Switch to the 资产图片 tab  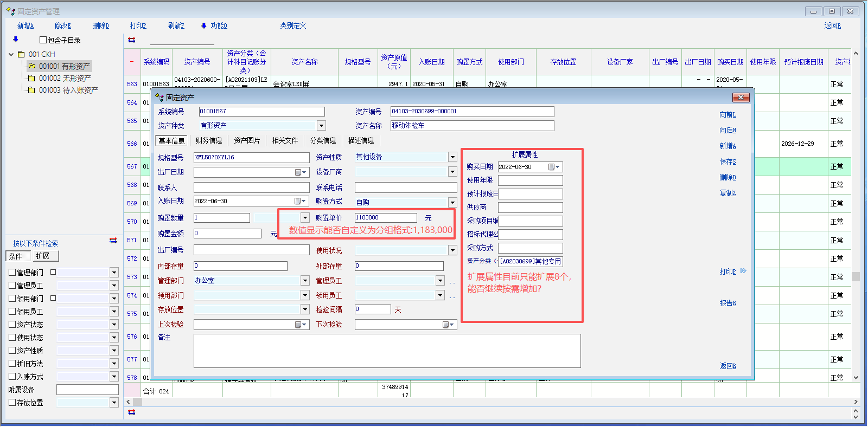coord(247,141)
